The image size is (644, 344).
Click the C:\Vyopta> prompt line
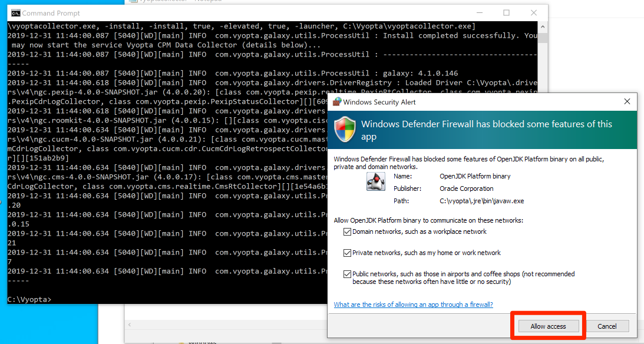pyautogui.click(x=29, y=300)
